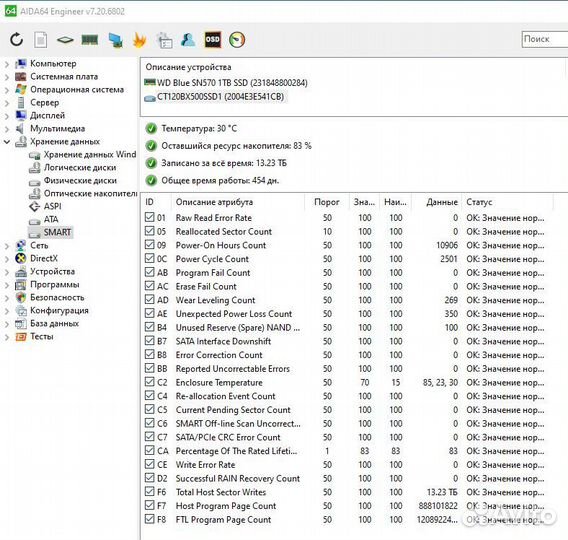Image resolution: width=568 pixels, height=540 pixels.
Task: Click the gauge sensor panel icon
Action: [x=237, y=40]
